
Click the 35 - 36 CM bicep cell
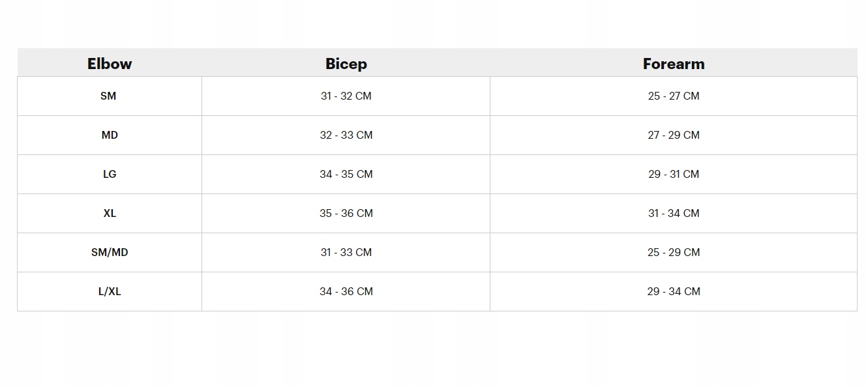[x=346, y=213]
